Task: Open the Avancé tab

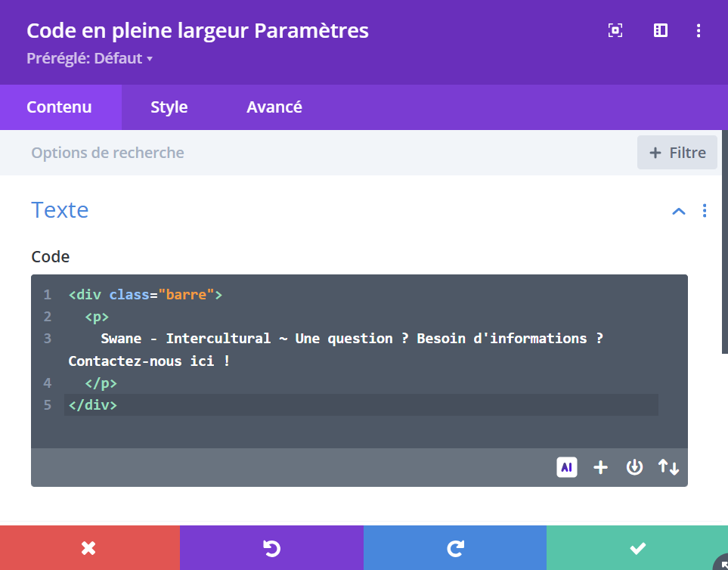Action: point(274,107)
